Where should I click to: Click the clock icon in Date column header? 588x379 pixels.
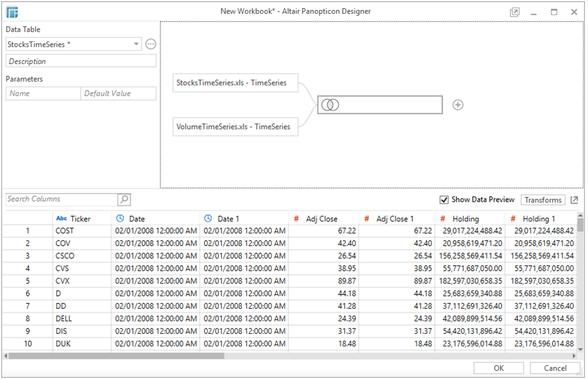click(x=120, y=219)
